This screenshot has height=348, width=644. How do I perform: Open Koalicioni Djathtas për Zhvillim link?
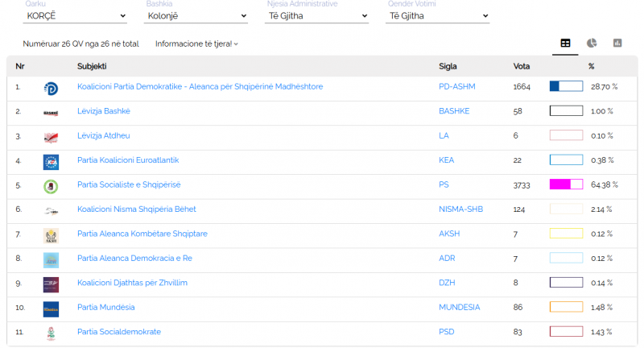pyautogui.click(x=132, y=283)
